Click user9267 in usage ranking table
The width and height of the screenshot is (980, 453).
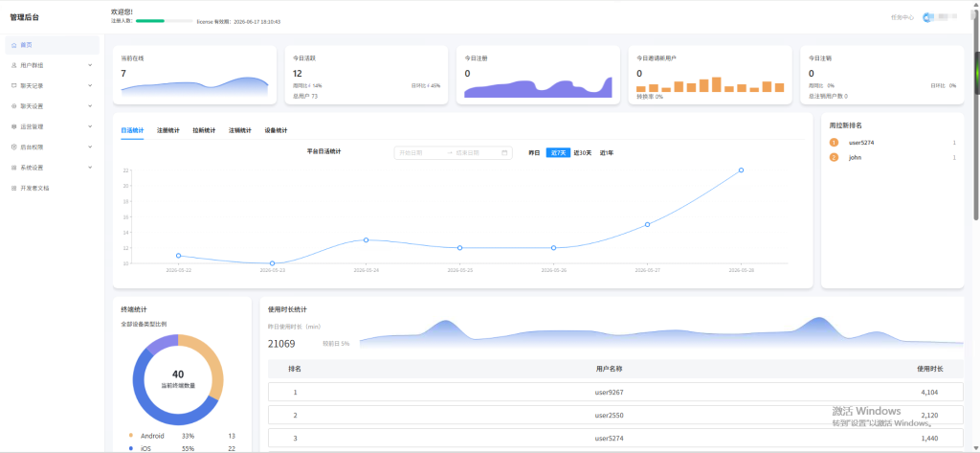point(609,393)
